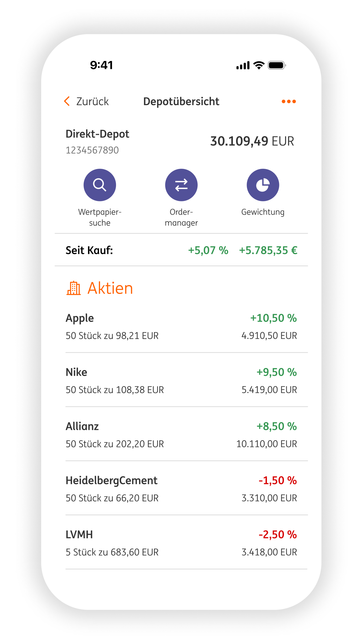Tap the orange back chevron

click(x=67, y=101)
